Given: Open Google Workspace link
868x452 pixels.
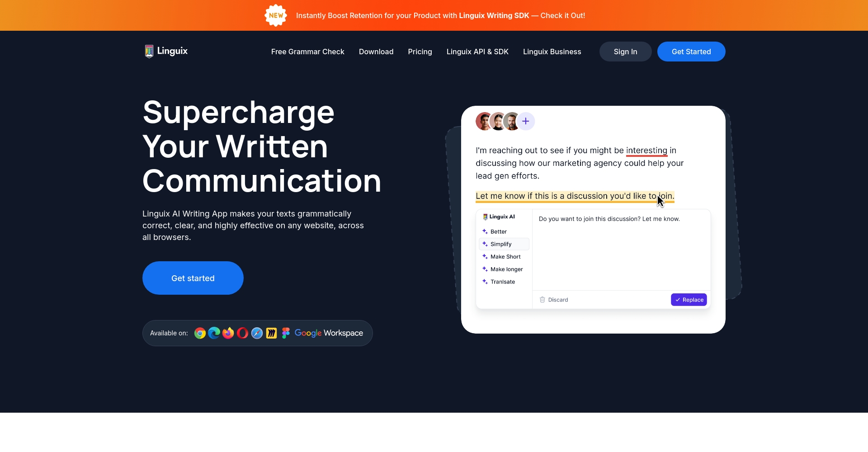Looking at the screenshot, I should (329, 333).
